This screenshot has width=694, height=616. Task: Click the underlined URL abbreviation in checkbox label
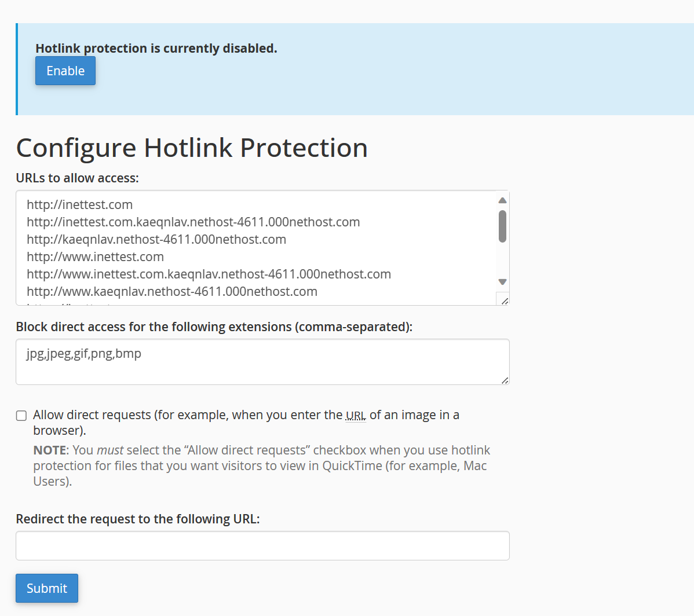[x=356, y=415]
